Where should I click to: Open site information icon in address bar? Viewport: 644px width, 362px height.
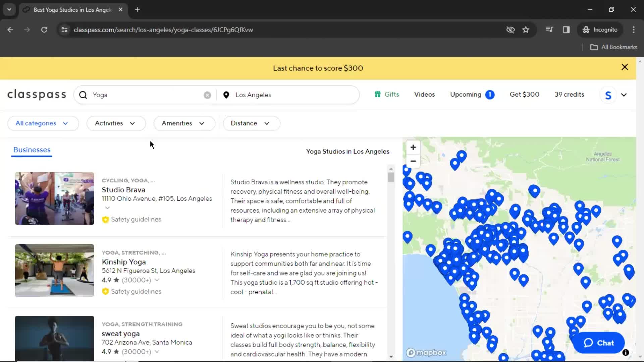[x=64, y=30]
